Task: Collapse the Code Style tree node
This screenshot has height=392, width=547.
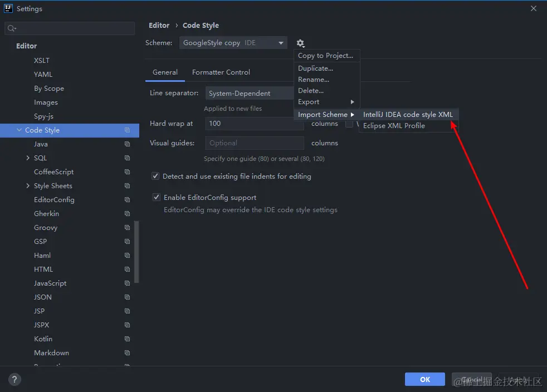Action: 19,130
